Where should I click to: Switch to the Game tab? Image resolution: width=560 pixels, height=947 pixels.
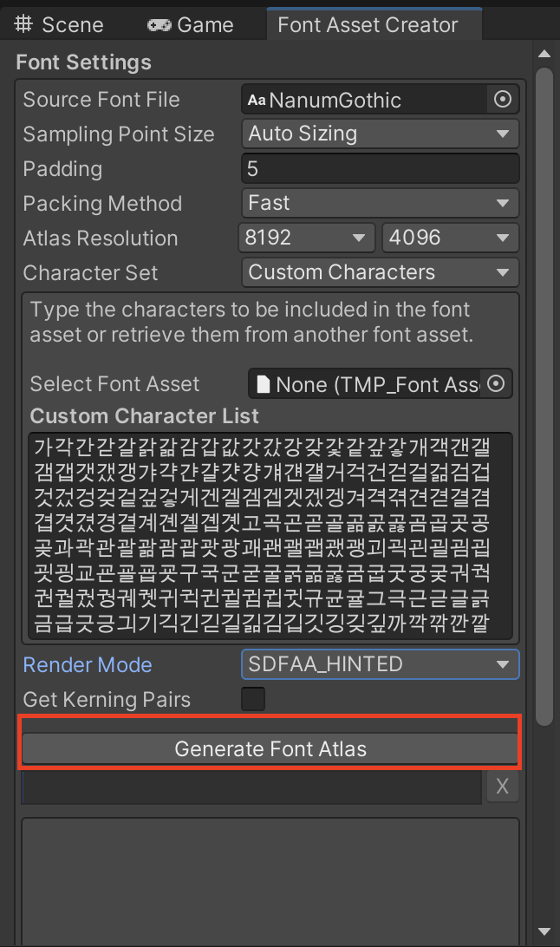(x=192, y=25)
